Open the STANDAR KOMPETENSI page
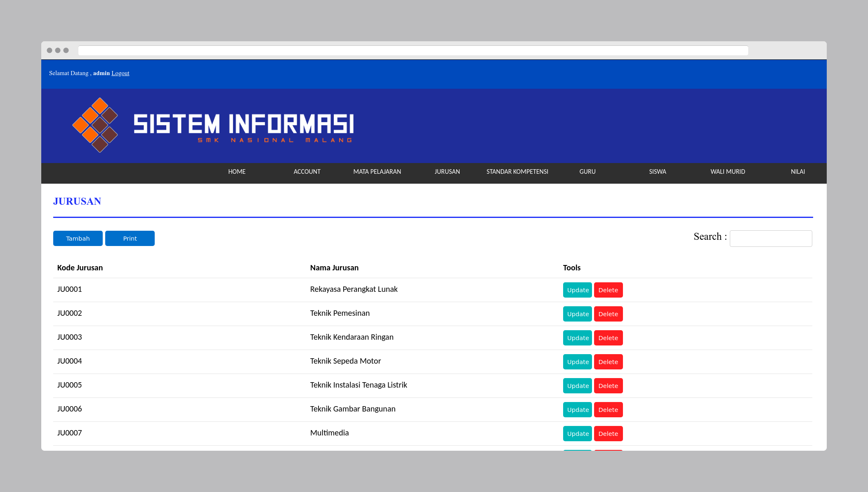 coord(517,172)
